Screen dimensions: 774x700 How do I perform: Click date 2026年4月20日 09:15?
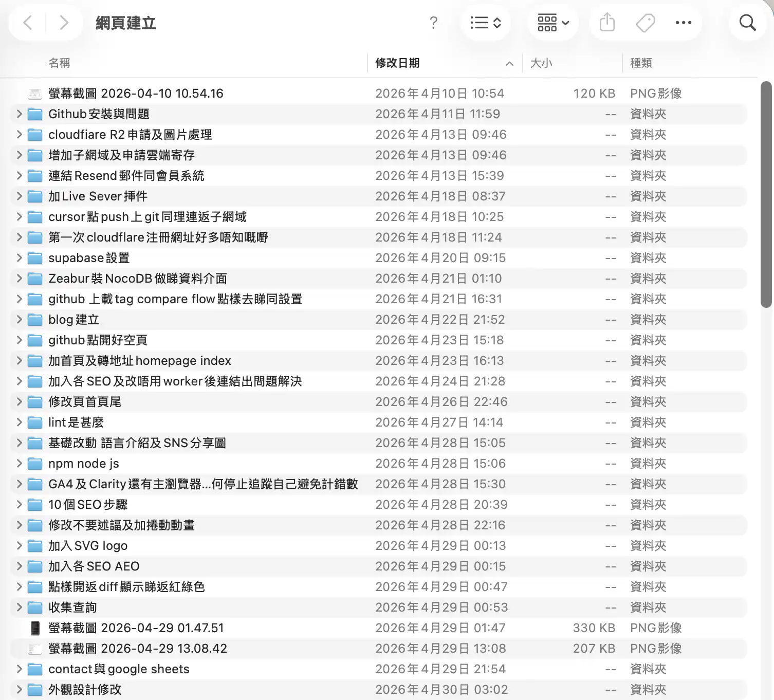440,258
